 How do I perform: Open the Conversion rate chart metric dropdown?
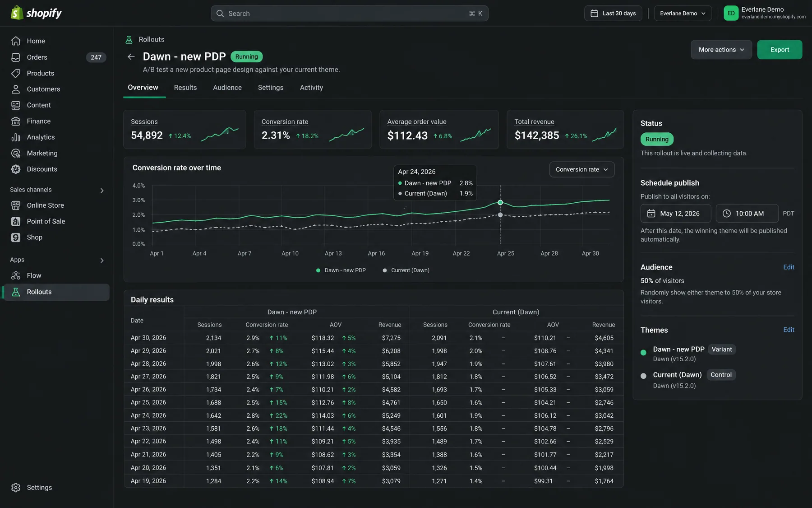(x=581, y=169)
